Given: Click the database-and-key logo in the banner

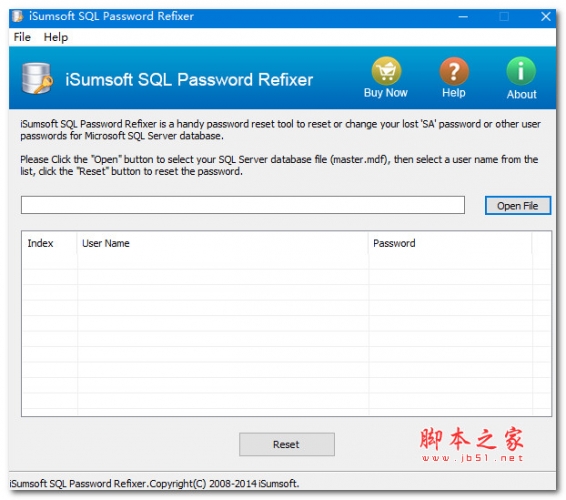Looking at the screenshot, I should (37, 78).
